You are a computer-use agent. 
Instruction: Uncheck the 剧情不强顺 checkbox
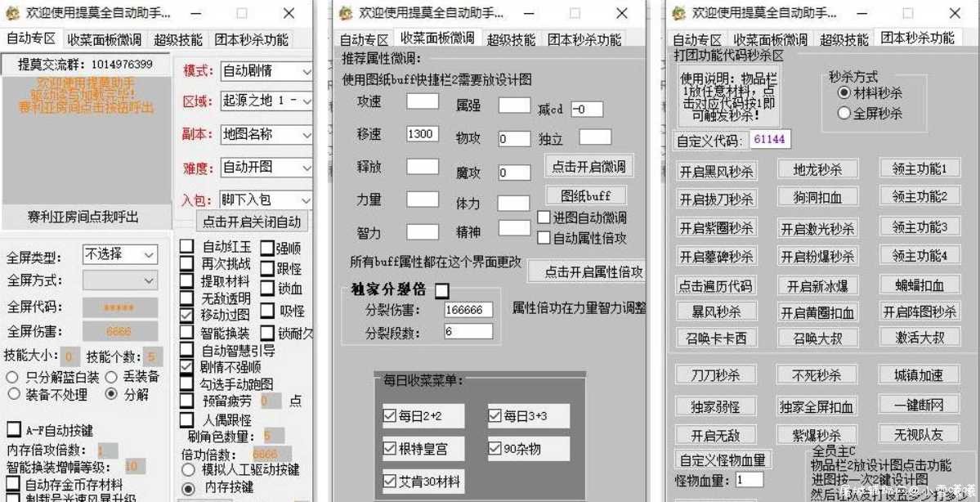[x=187, y=366]
